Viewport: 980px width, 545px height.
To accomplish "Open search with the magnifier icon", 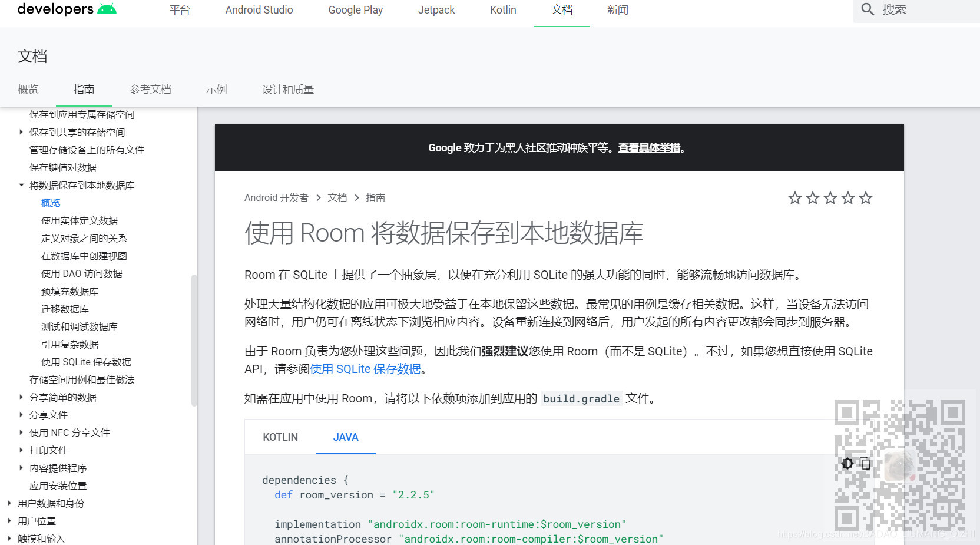I will click(x=868, y=9).
